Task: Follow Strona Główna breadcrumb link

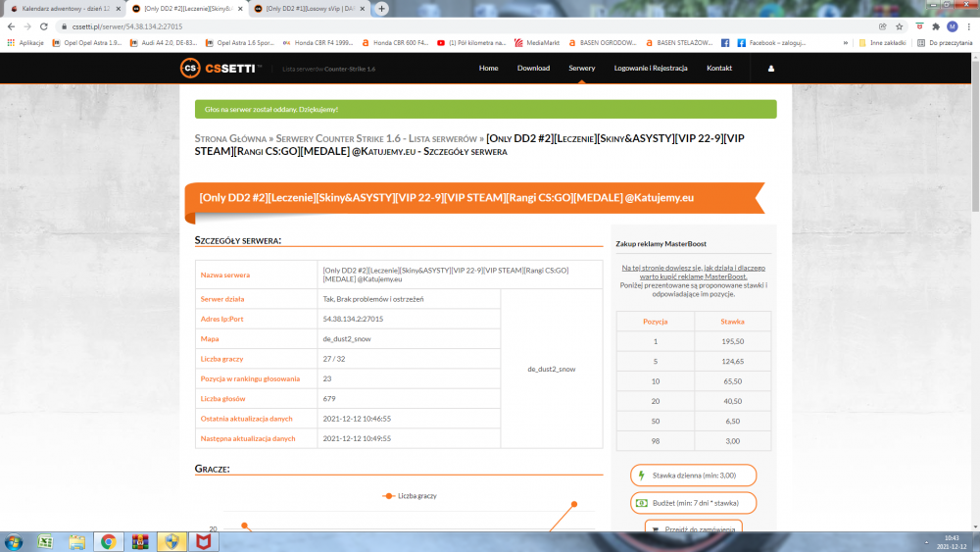Action: [230, 139]
